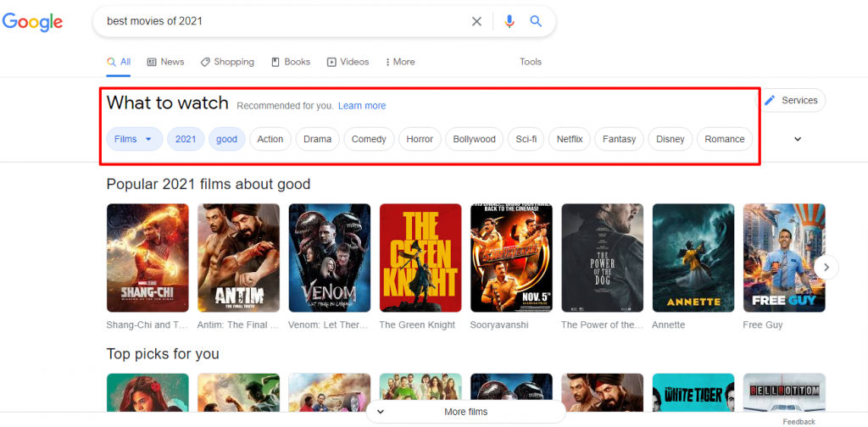Screen dimensions: 868x427
Task: Click the Google logo
Action: coord(32,21)
